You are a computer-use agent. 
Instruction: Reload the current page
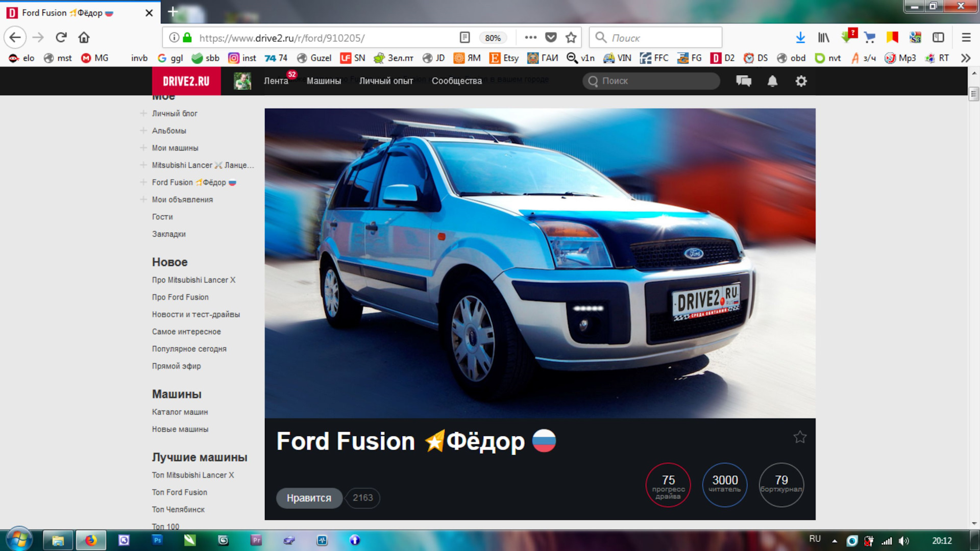tap(61, 37)
